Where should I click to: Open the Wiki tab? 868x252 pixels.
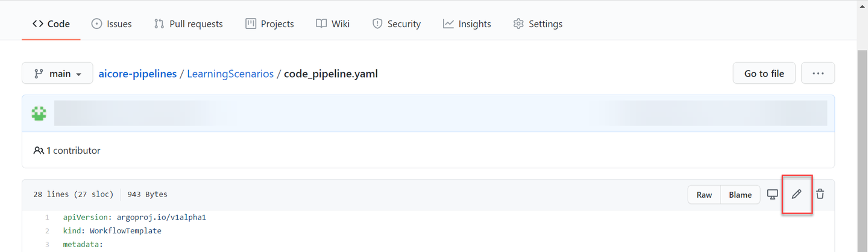tap(333, 24)
